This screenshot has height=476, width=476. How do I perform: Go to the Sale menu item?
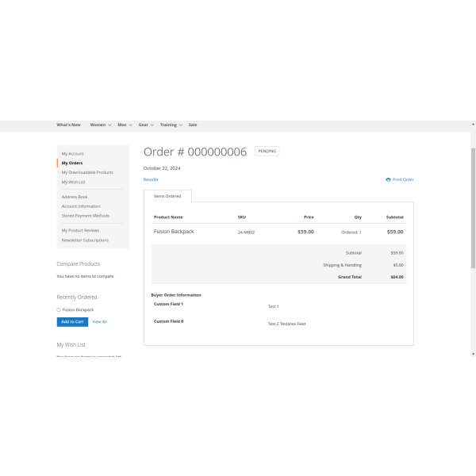[x=193, y=125]
